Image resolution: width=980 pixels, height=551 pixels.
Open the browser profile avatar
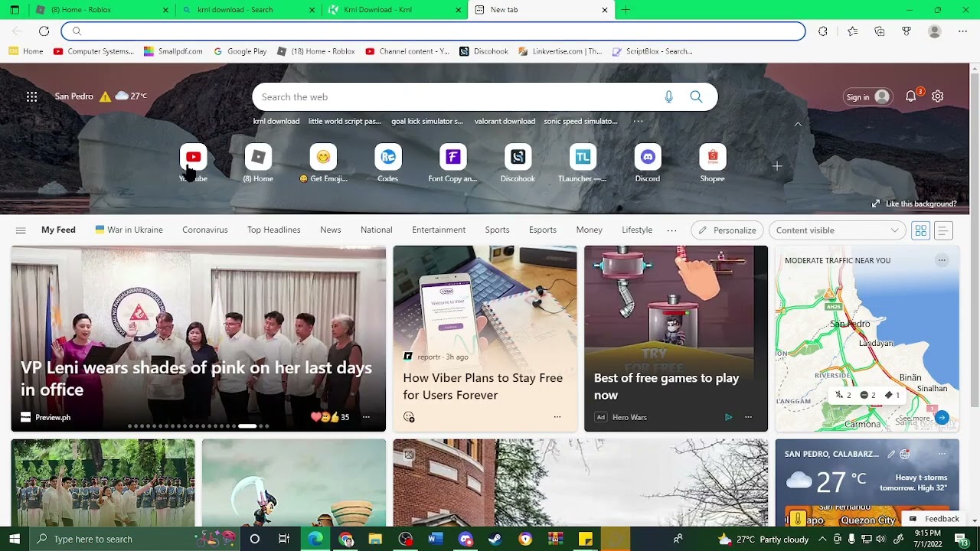(x=934, y=31)
